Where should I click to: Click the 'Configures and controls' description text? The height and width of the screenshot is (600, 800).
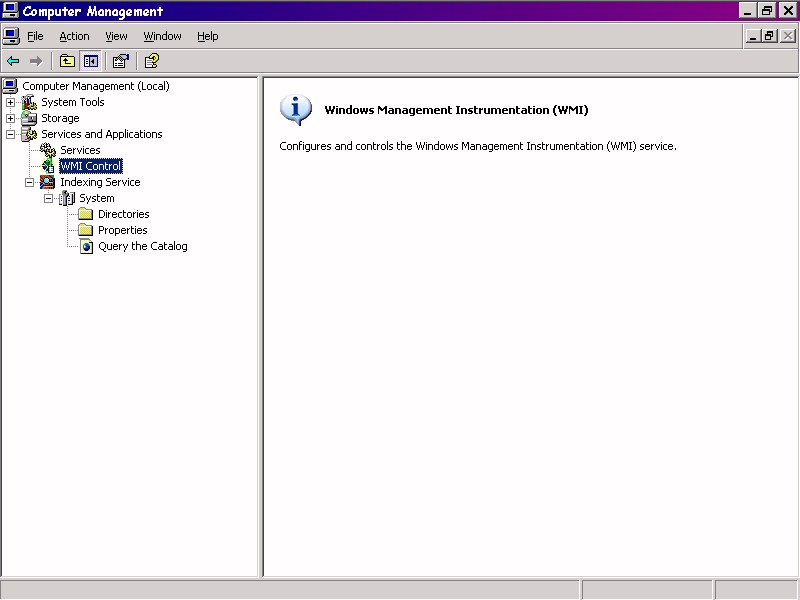pyautogui.click(x=478, y=146)
